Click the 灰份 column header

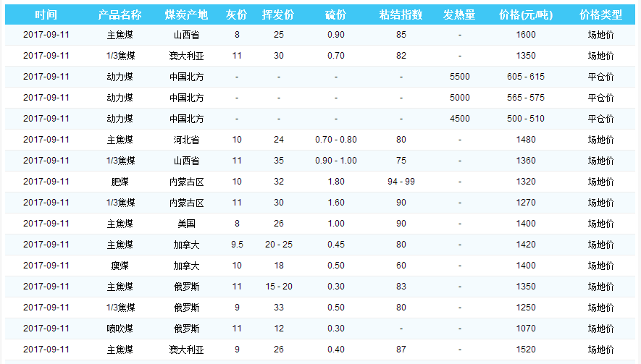(236, 15)
